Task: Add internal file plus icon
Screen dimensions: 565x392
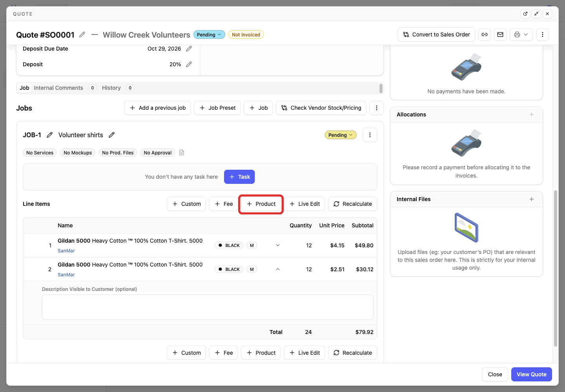Action: coord(532,199)
